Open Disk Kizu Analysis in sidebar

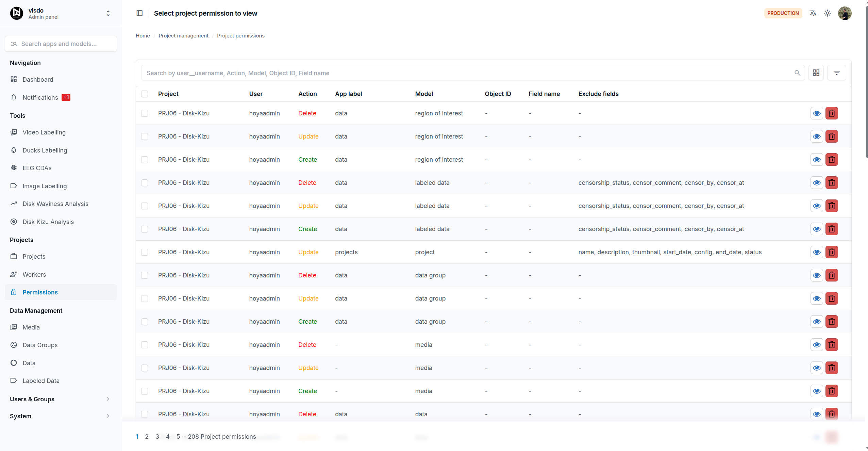pos(48,222)
